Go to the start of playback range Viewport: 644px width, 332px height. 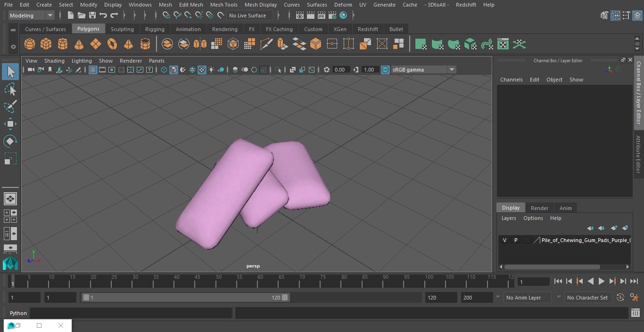[x=558, y=281]
